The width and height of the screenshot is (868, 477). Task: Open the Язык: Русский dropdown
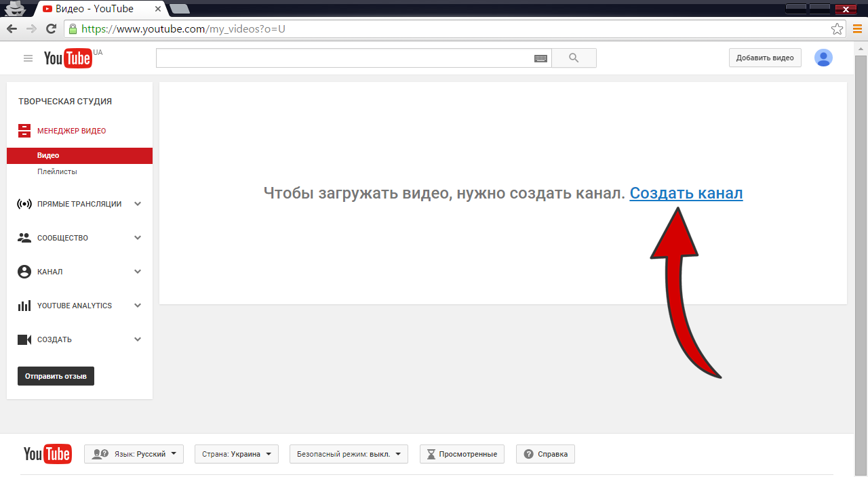click(134, 454)
